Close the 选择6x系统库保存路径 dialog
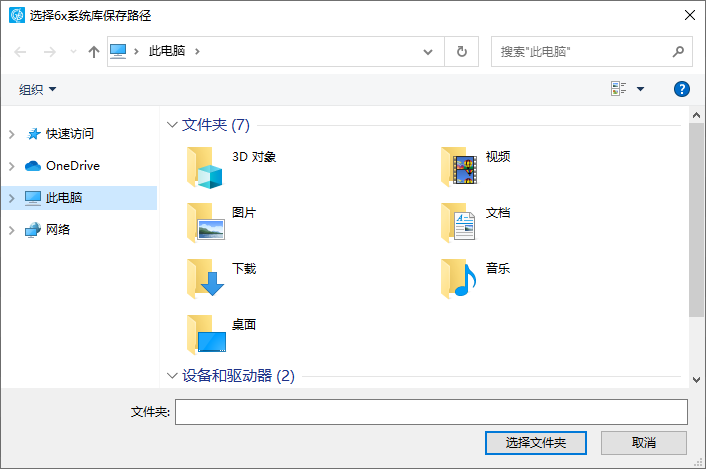 pyautogui.click(x=689, y=15)
